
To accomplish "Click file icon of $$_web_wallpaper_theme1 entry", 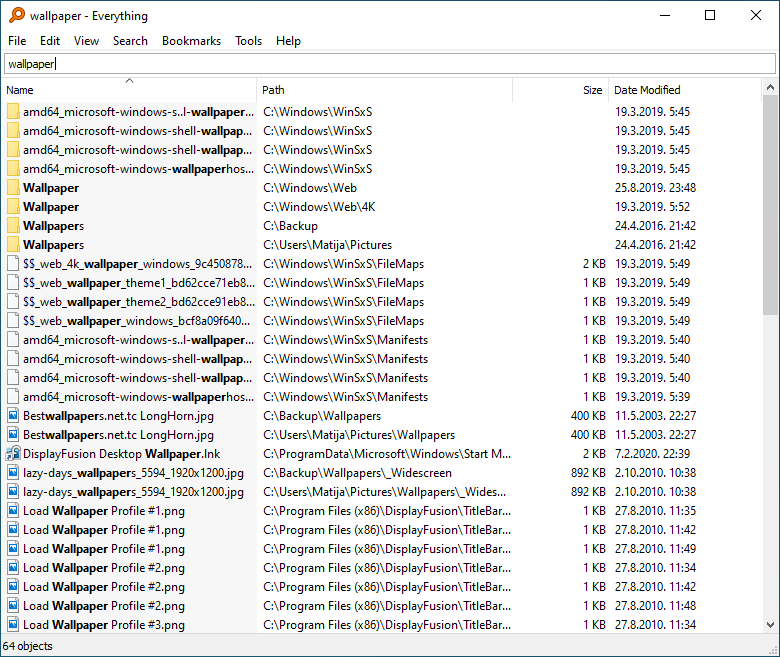I will pos(13,283).
